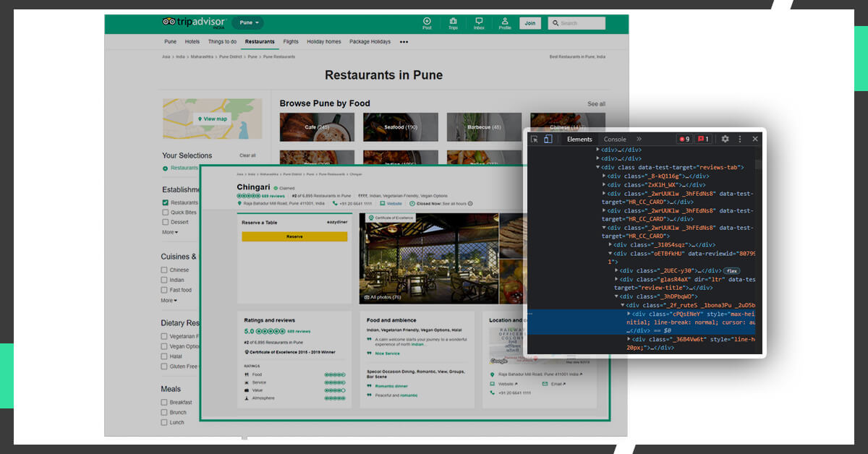
Task: Enable the Vegan Options filter
Action: (x=163, y=346)
